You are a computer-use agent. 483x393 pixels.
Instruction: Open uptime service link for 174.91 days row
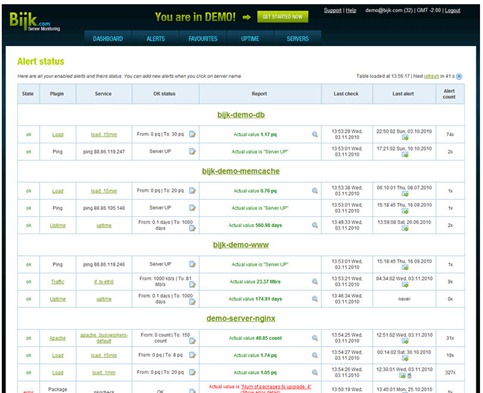pos(104,299)
